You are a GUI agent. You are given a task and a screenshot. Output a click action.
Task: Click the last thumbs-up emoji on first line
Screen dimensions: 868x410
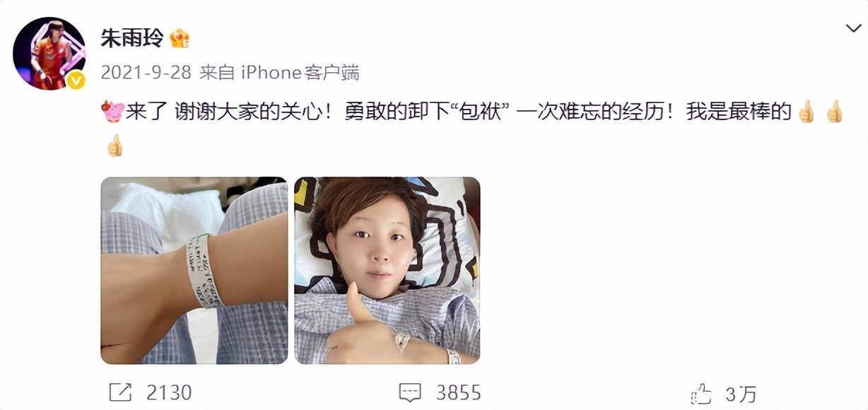835,112
